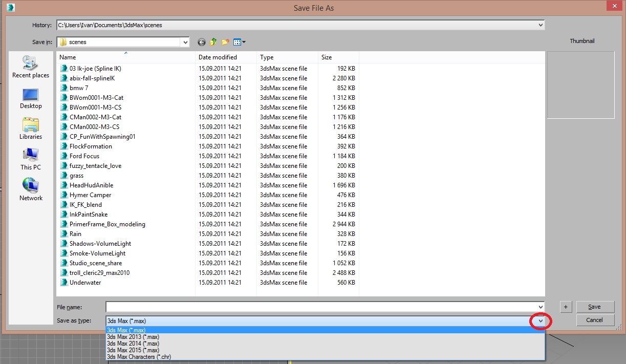Select the file icon beside HeadHudAnible
The image size is (626, 364).
coord(64,185)
